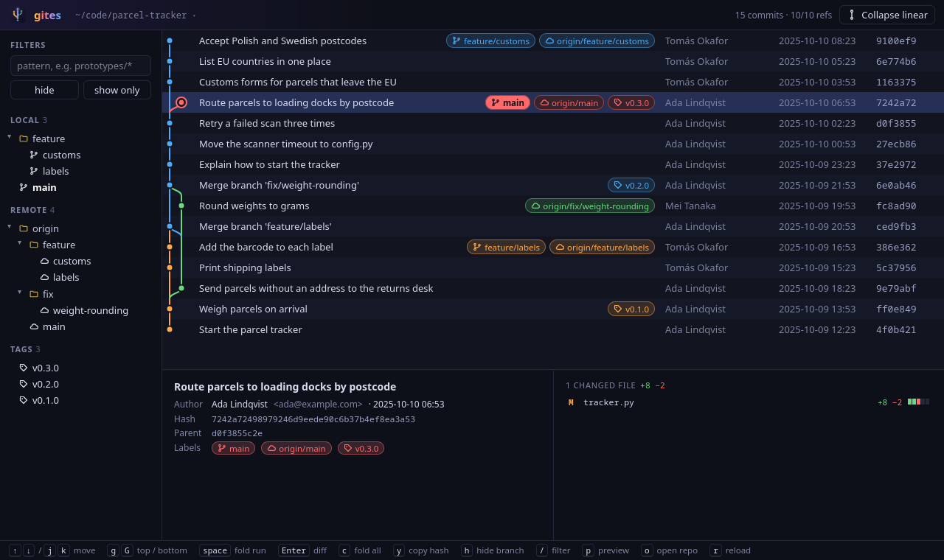This screenshot has height=560, width=944.
Task: Click parent hash d0f3855c2e
Action: click(237, 433)
